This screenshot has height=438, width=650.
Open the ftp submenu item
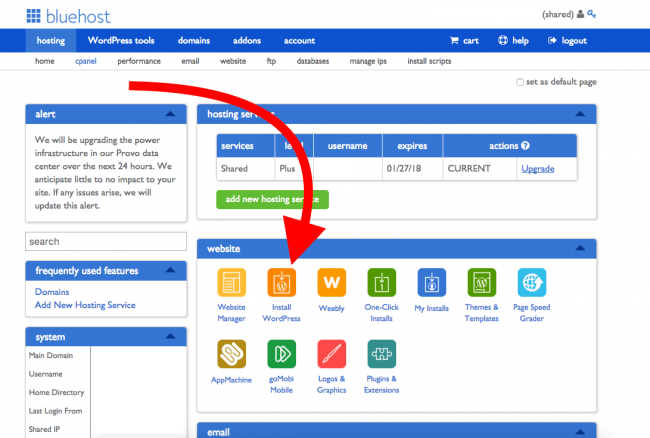271,61
